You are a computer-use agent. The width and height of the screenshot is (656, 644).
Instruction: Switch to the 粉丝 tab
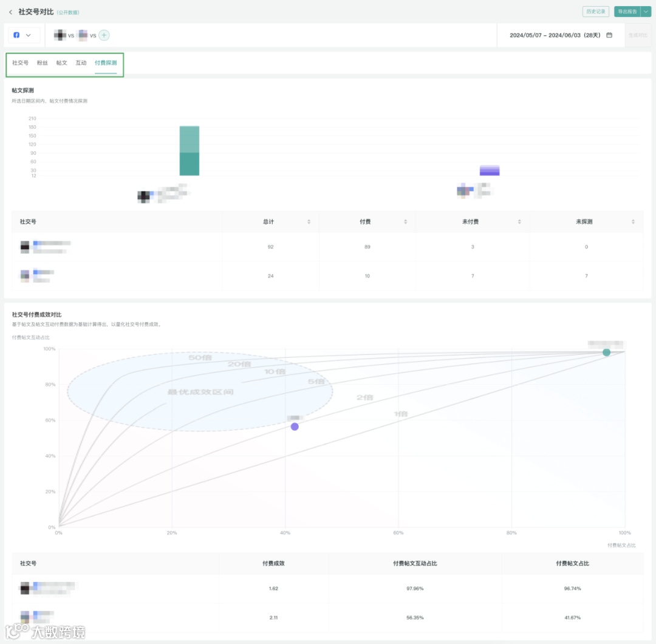[43, 63]
